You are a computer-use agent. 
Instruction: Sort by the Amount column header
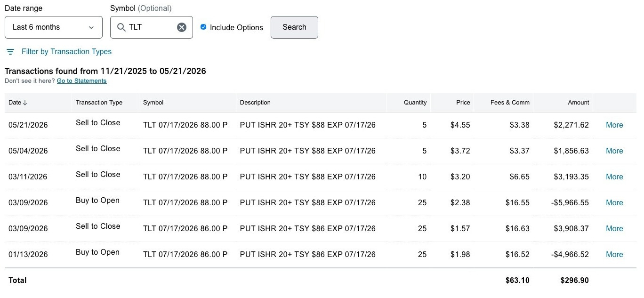pos(579,103)
